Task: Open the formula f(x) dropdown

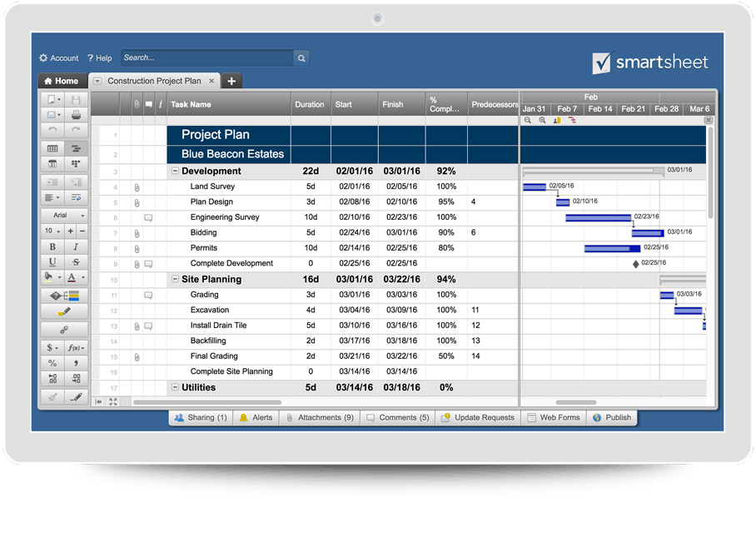Action: coord(76,348)
